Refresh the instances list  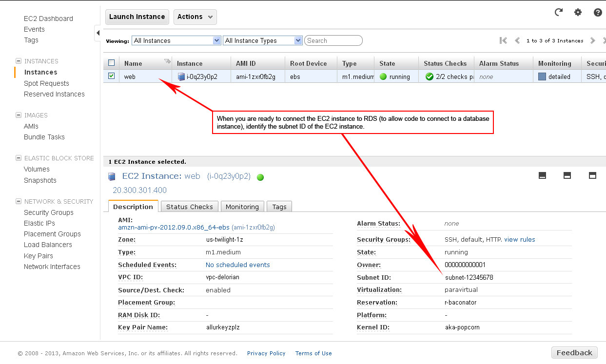coord(559,12)
